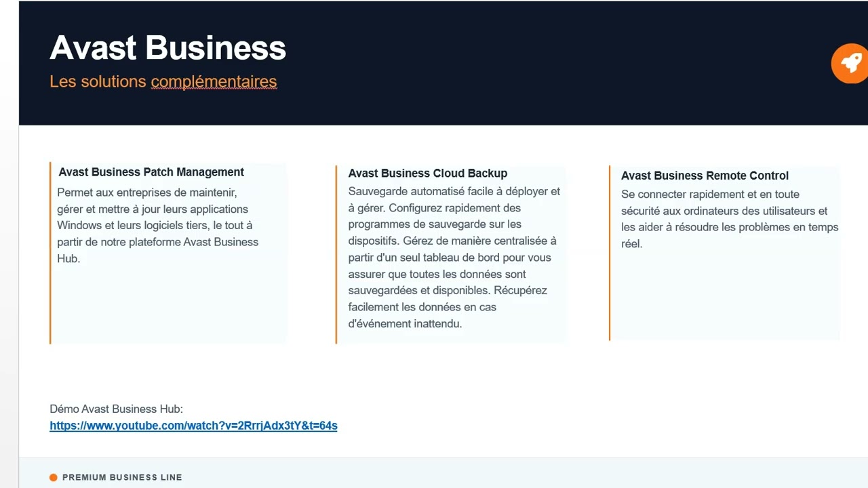The width and height of the screenshot is (868, 488).
Task: Click the 'PREMIUM BUSINESS LINE' label
Action: [122, 477]
